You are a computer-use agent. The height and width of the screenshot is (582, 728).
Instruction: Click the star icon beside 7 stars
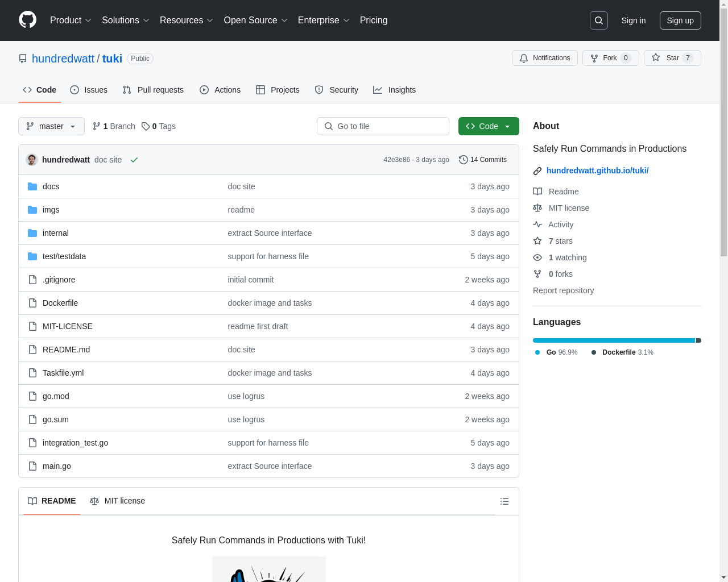[x=537, y=241]
